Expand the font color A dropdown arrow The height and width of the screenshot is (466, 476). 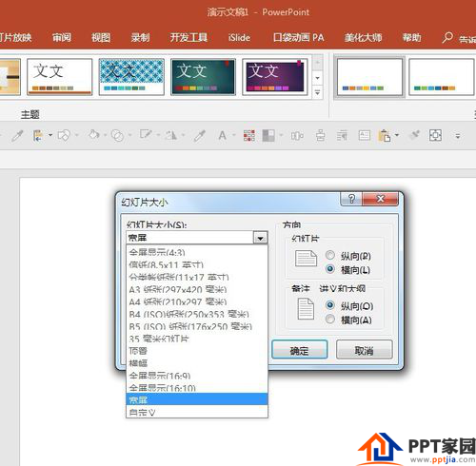pyautogui.click(x=234, y=136)
